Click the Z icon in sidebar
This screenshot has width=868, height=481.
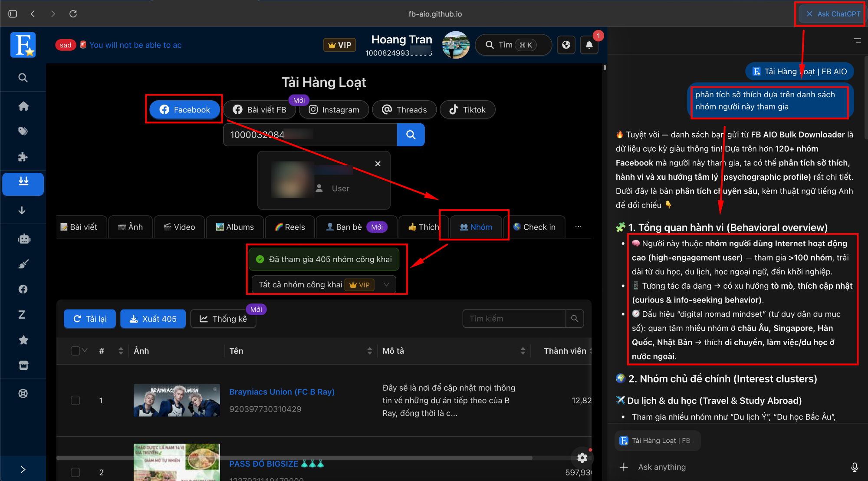coord(22,315)
